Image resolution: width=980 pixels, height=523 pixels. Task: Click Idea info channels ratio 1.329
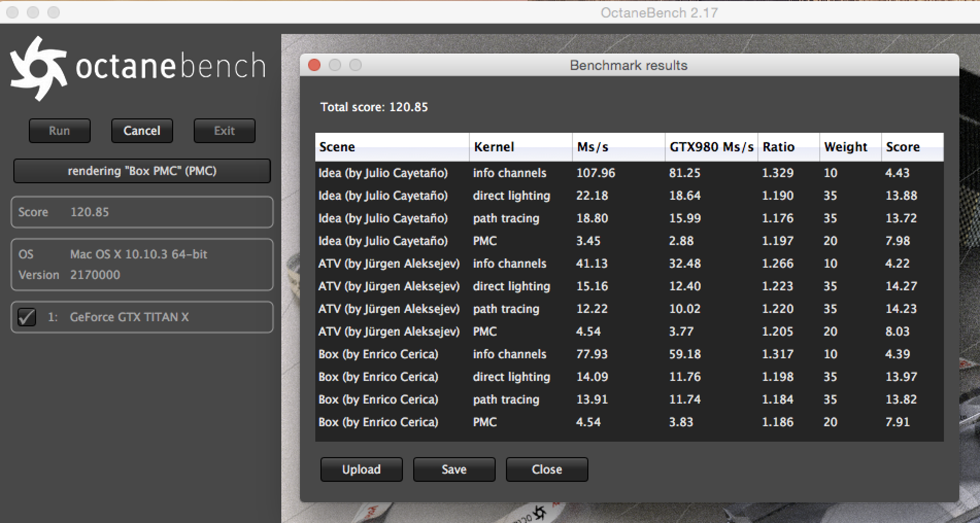click(778, 173)
